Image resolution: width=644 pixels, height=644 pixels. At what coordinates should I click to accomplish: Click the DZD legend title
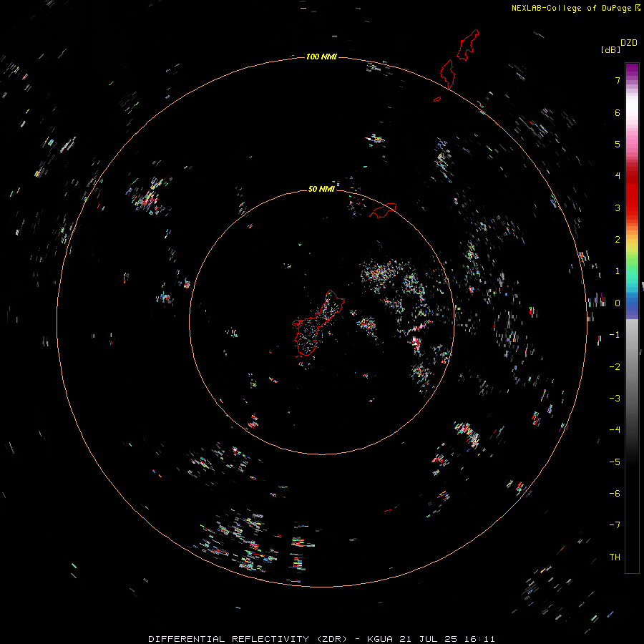[x=629, y=43]
